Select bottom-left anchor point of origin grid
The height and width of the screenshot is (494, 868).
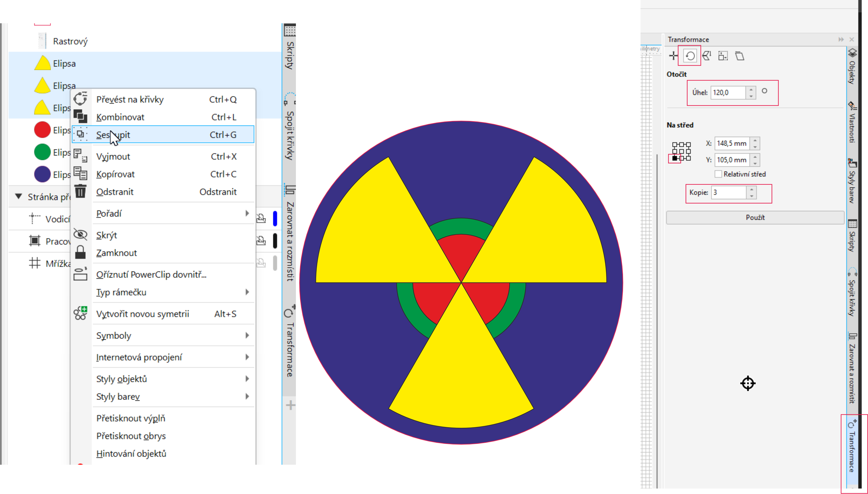(x=674, y=158)
